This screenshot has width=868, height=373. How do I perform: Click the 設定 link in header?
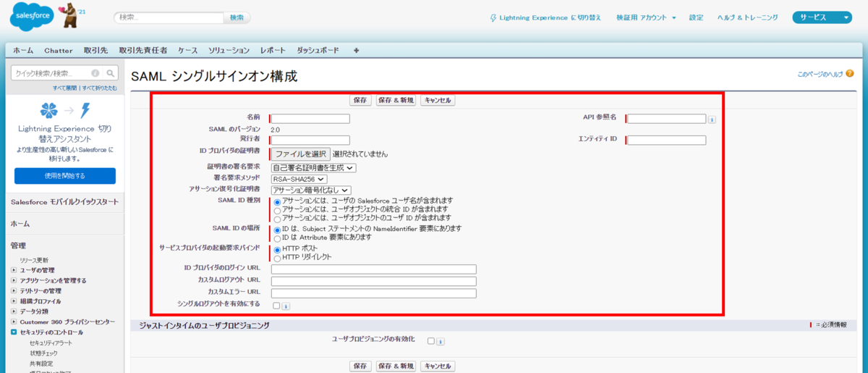pyautogui.click(x=696, y=17)
